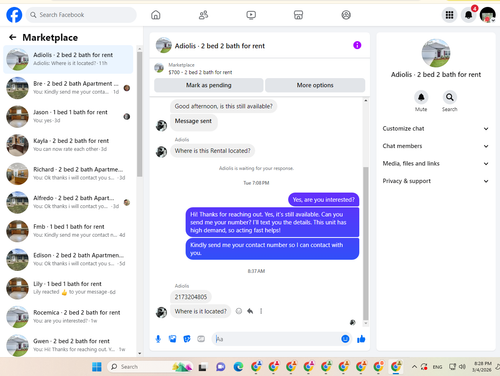Open the Groups tab
This screenshot has width=500, height=376.
[x=346, y=15]
